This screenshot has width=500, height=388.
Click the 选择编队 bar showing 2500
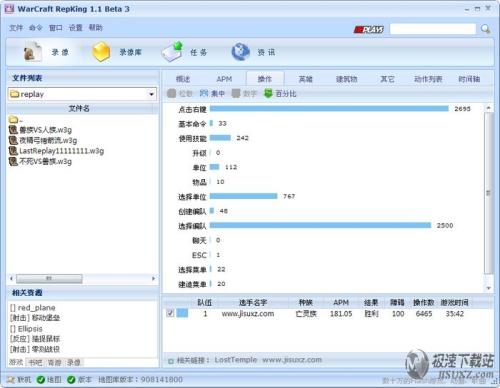click(x=320, y=226)
